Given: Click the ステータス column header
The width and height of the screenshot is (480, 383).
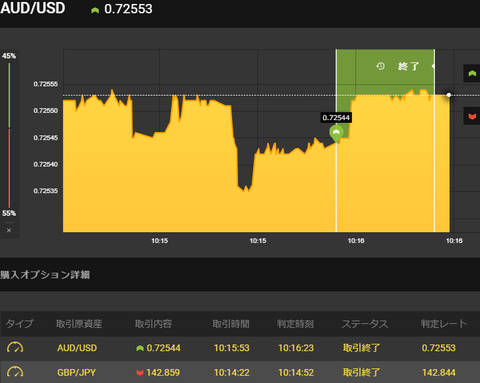Looking at the screenshot, I should click(x=365, y=324).
